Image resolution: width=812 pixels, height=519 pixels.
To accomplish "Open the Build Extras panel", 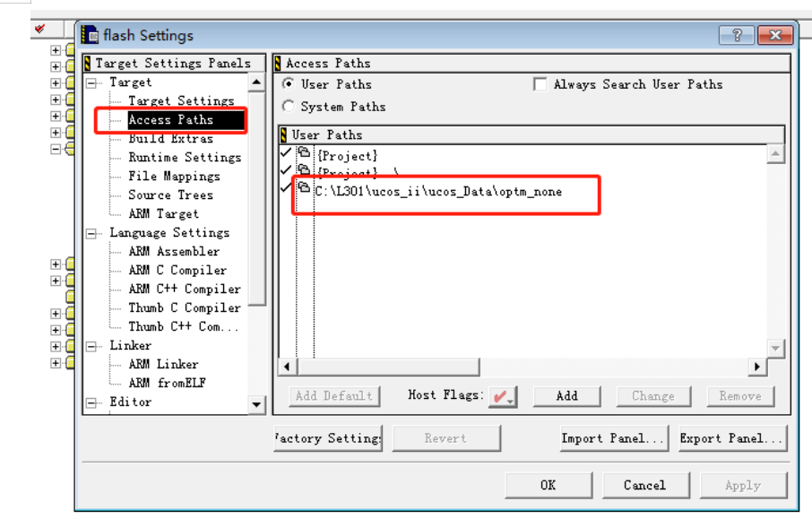I will [171, 138].
